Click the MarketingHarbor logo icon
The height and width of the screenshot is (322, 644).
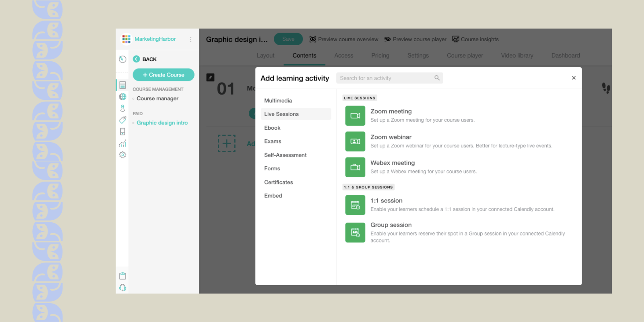coord(126,39)
